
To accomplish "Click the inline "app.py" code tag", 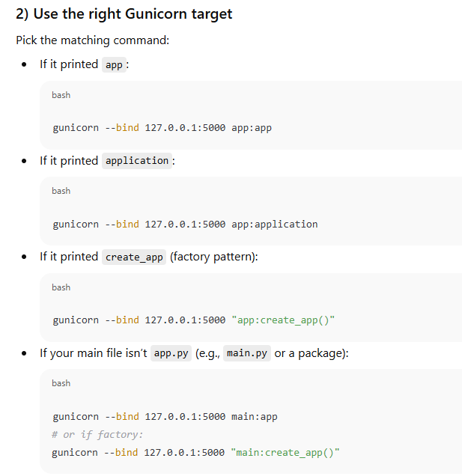I will click(171, 353).
